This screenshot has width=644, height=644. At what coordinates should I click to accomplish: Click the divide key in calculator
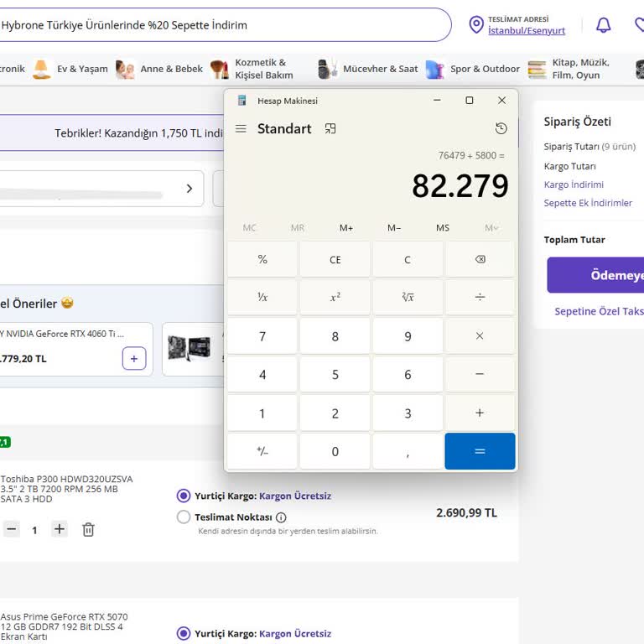pyautogui.click(x=480, y=297)
